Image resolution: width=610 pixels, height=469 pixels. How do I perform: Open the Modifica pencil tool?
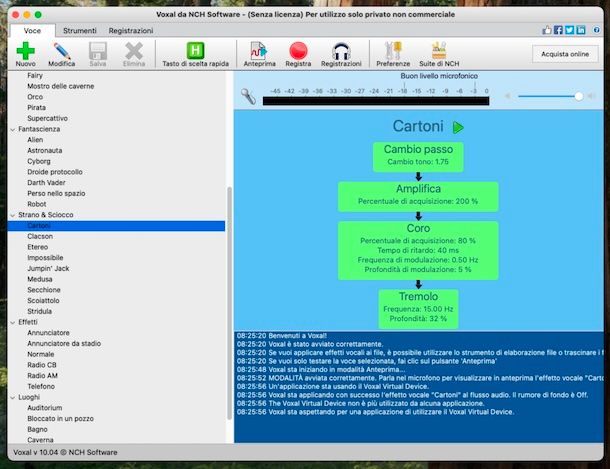tap(62, 54)
